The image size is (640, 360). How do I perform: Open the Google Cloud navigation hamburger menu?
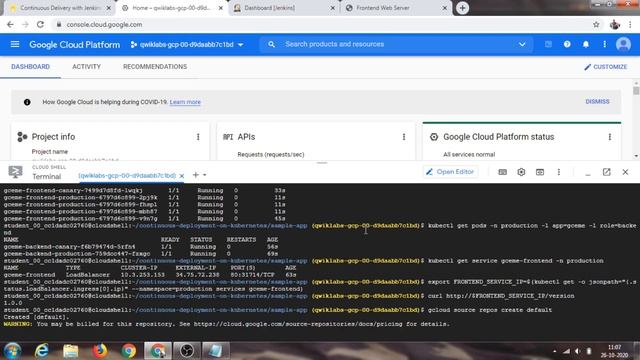tap(15, 44)
